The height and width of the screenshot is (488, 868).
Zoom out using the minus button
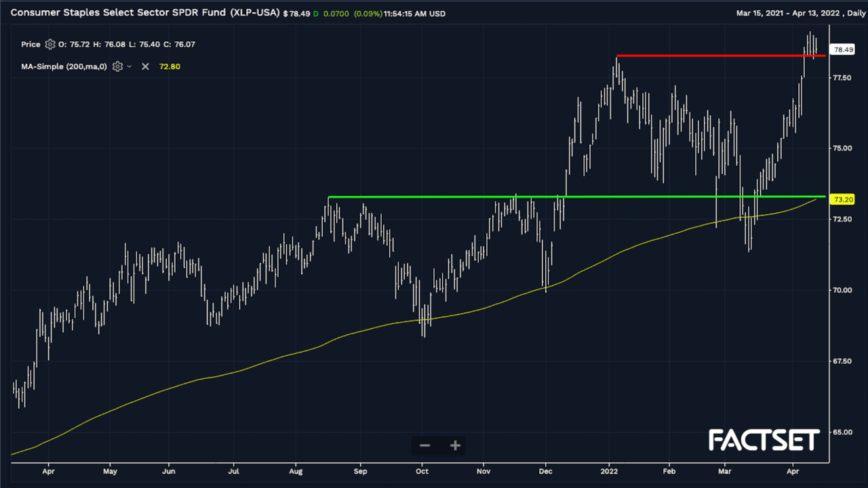425,445
